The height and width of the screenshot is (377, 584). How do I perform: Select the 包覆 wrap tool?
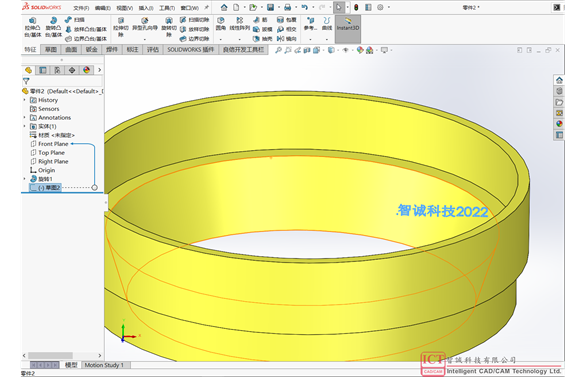point(286,20)
